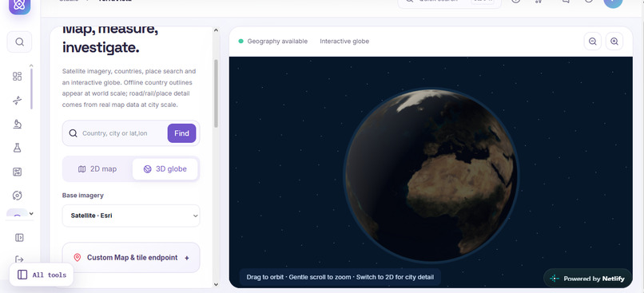Image resolution: width=644 pixels, height=293 pixels.
Task: Click the Interactive globe label
Action: tap(344, 42)
